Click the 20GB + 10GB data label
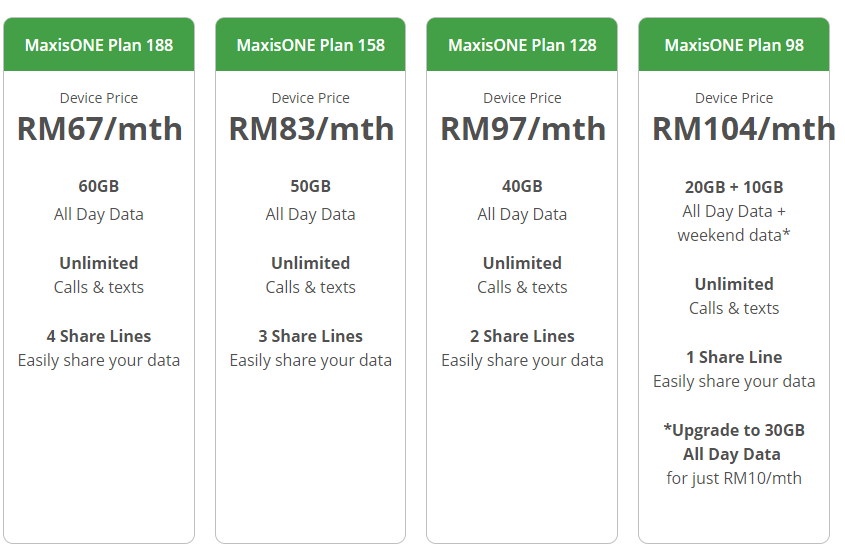 click(734, 187)
